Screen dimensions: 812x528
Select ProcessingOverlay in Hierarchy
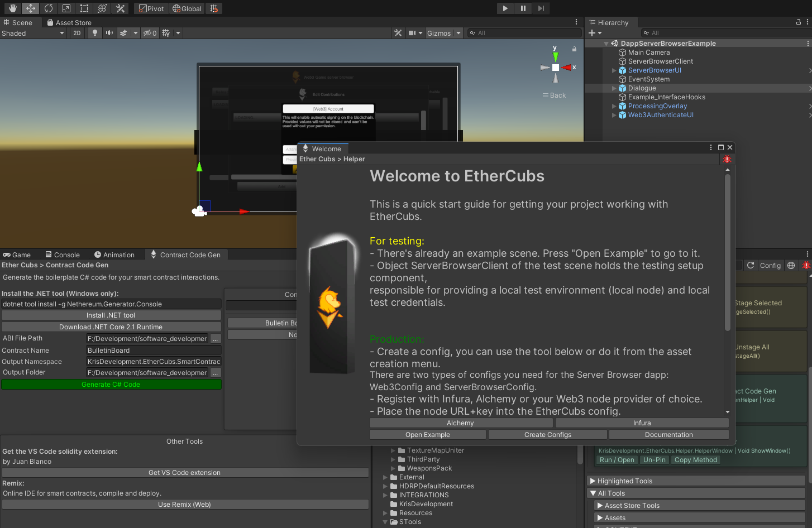coord(657,106)
